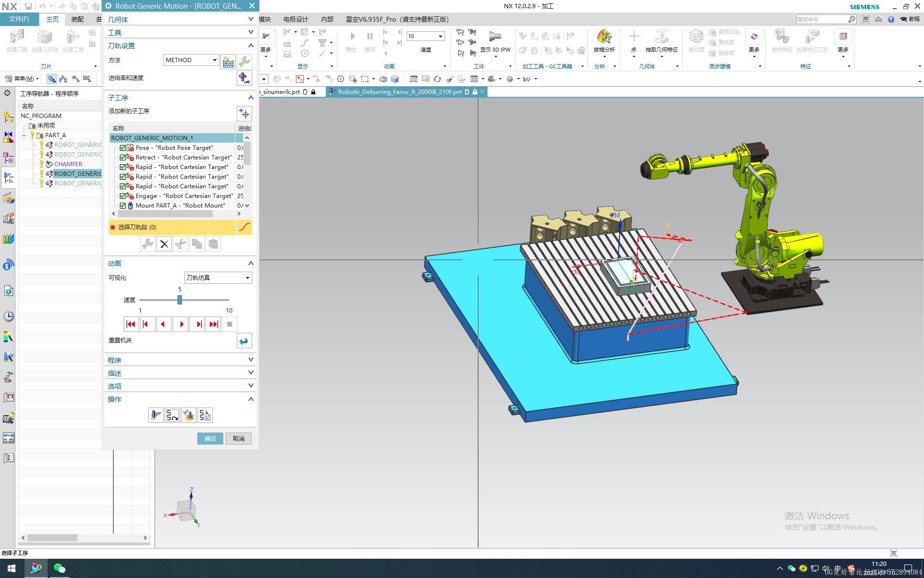
Task: Expand the 描述 section
Action: (180, 373)
